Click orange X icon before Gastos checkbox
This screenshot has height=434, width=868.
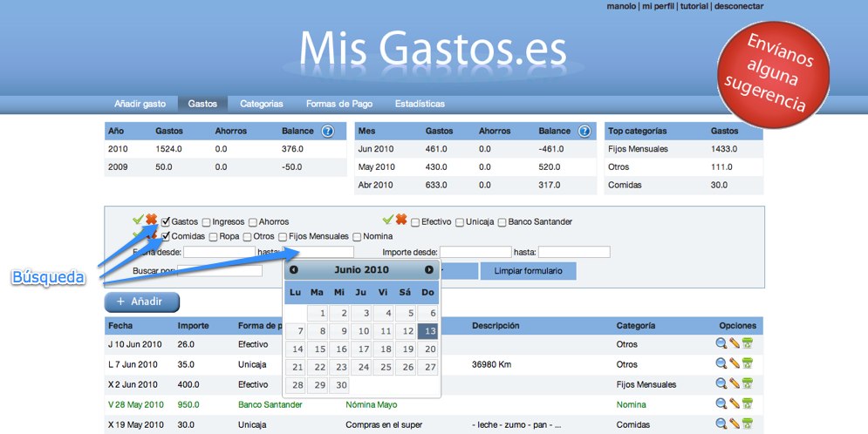pyautogui.click(x=151, y=220)
